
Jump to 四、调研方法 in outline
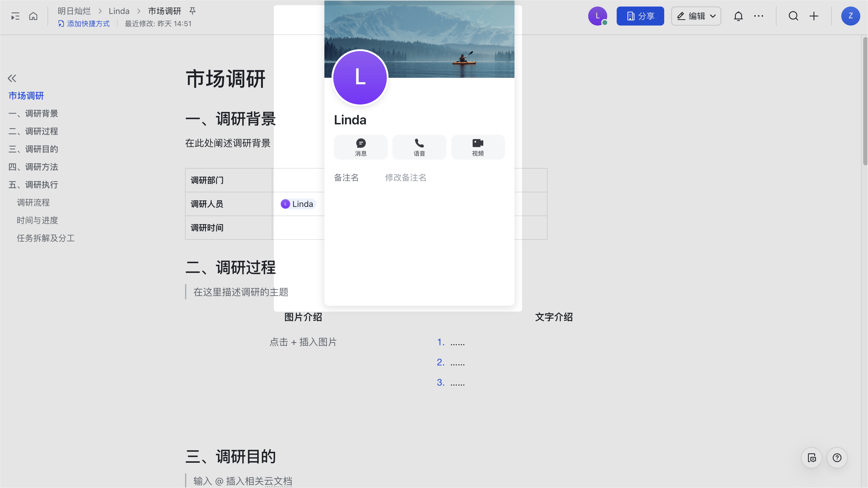point(33,167)
